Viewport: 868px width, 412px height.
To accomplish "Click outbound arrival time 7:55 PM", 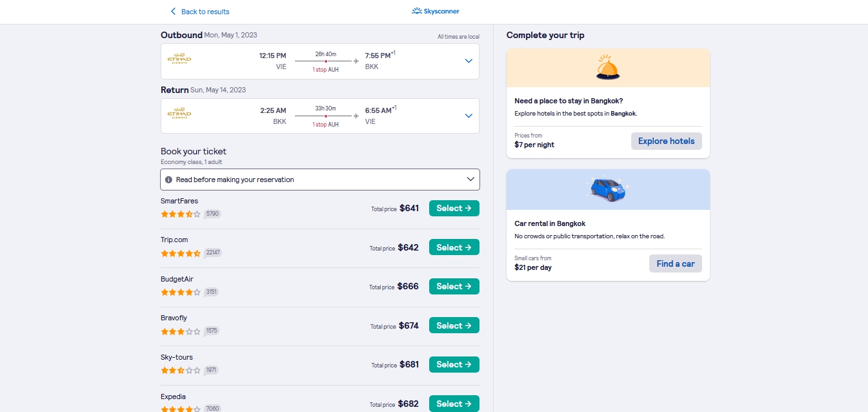I will (378, 56).
